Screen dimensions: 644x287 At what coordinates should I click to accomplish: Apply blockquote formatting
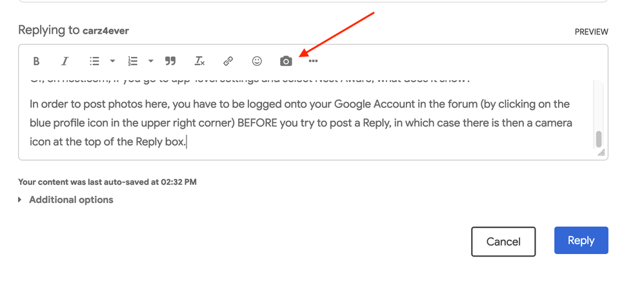pyautogui.click(x=170, y=61)
